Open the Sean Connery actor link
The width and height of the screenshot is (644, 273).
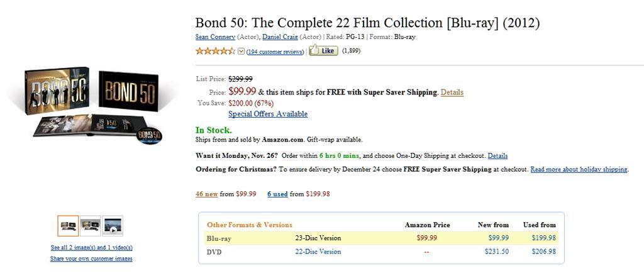[x=215, y=37]
